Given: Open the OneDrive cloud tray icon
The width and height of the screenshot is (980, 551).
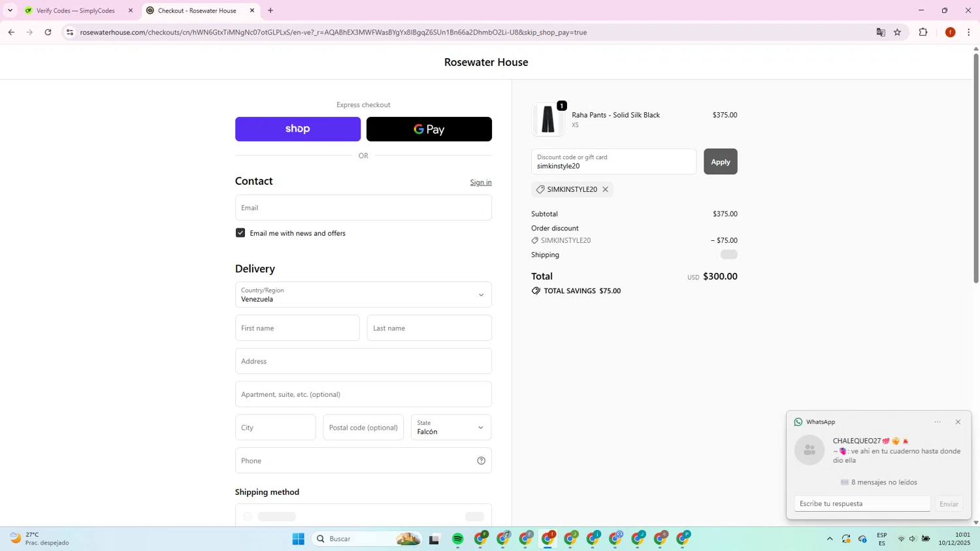Looking at the screenshot, I should click(x=862, y=539).
